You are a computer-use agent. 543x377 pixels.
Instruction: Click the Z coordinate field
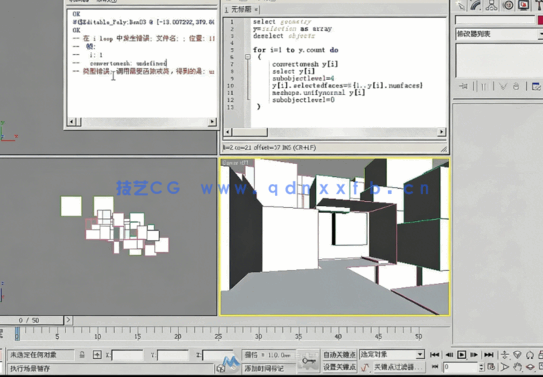tap(218, 355)
